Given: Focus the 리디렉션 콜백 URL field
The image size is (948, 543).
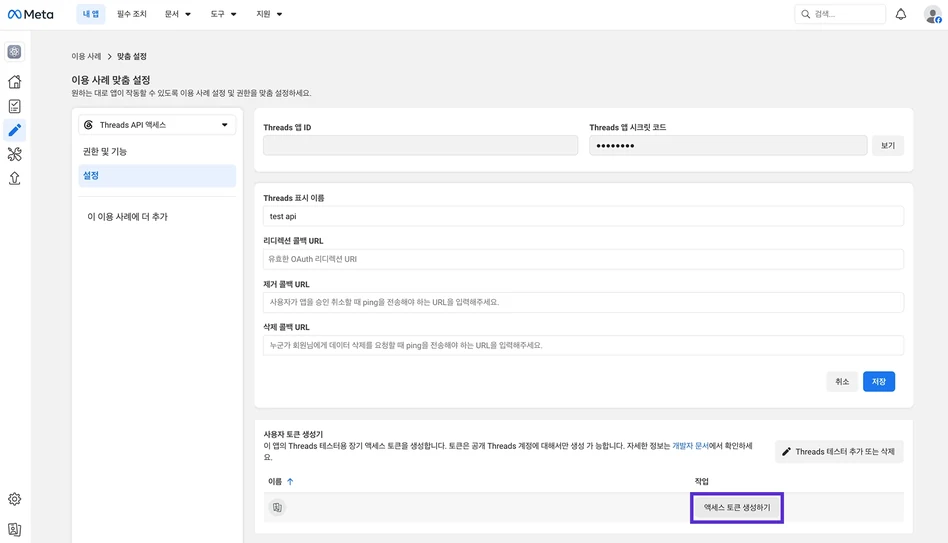Looking at the screenshot, I should pyautogui.click(x=583, y=259).
